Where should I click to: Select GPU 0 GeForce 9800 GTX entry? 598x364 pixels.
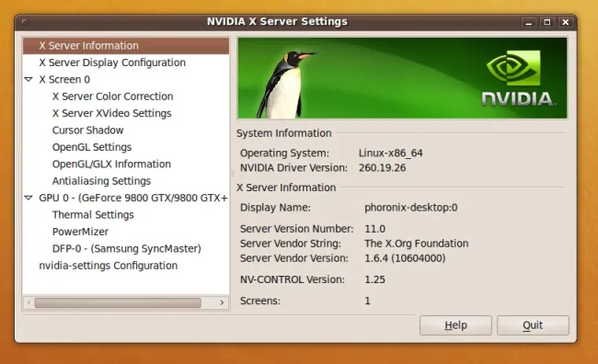(x=133, y=198)
